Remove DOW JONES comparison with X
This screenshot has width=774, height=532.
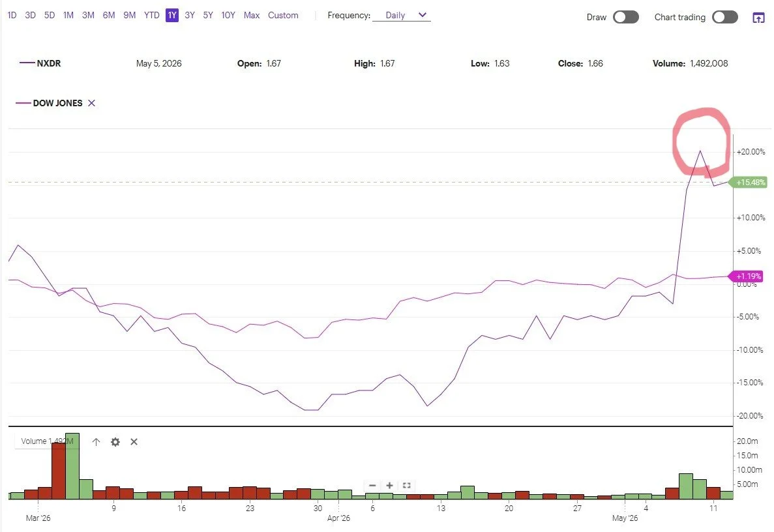(x=91, y=103)
